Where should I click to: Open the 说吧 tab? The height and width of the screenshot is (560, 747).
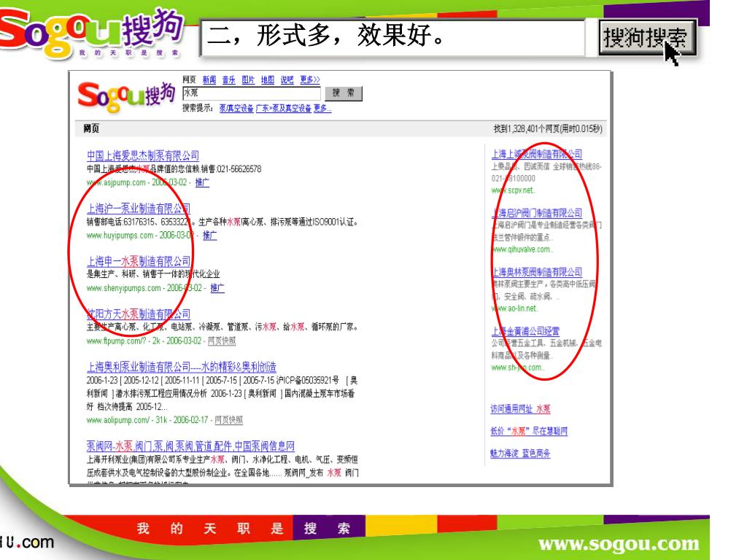pyautogui.click(x=287, y=79)
